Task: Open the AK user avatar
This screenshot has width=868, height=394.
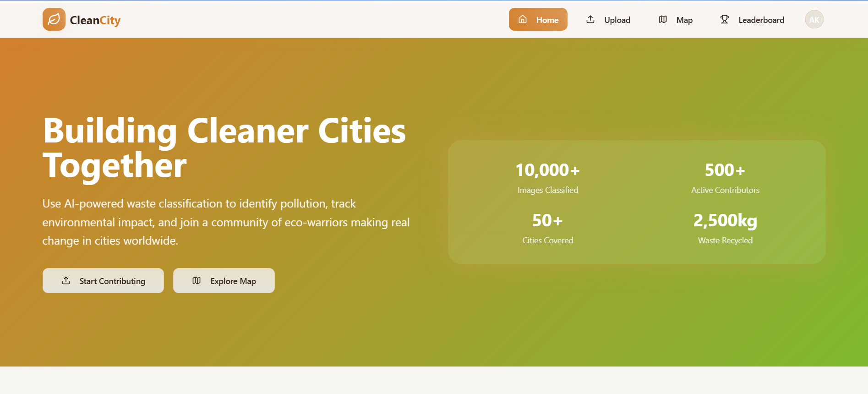Action: tap(814, 20)
